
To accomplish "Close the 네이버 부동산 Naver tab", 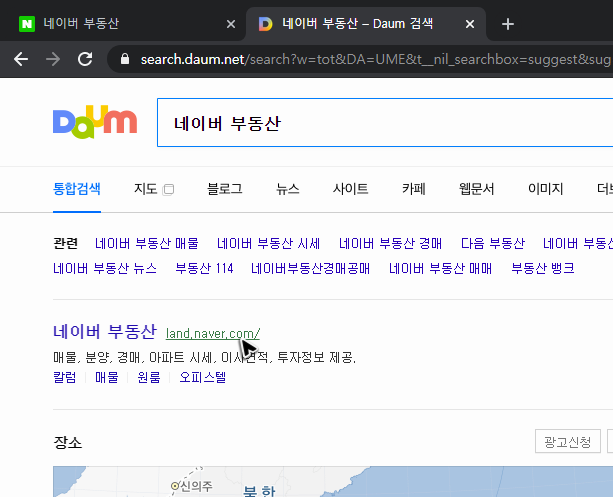I will [231, 24].
